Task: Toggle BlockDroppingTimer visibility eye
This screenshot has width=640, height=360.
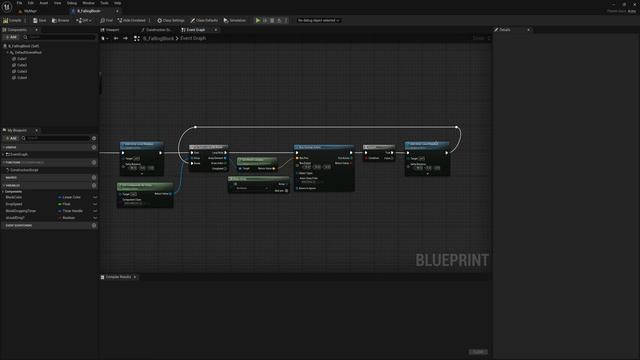Action: tap(95, 211)
